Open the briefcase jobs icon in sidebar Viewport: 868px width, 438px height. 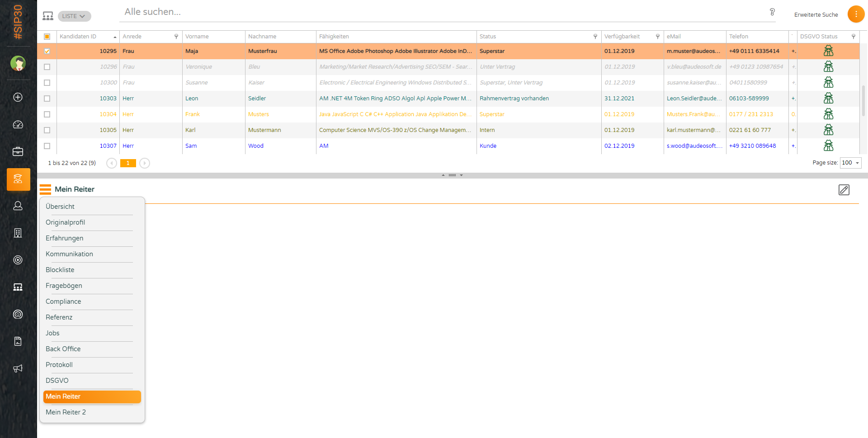(18, 151)
